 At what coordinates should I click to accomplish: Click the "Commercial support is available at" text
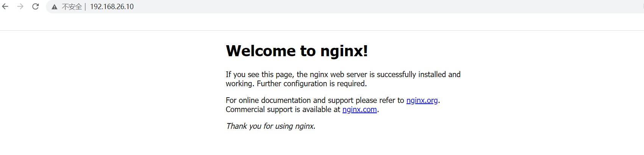(x=283, y=109)
